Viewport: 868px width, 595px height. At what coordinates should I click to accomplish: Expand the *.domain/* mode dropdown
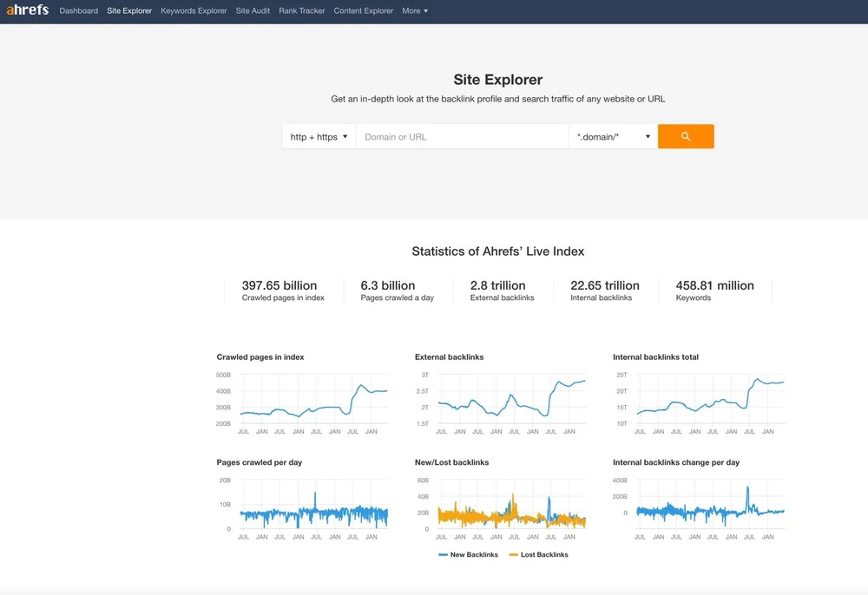(x=614, y=136)
